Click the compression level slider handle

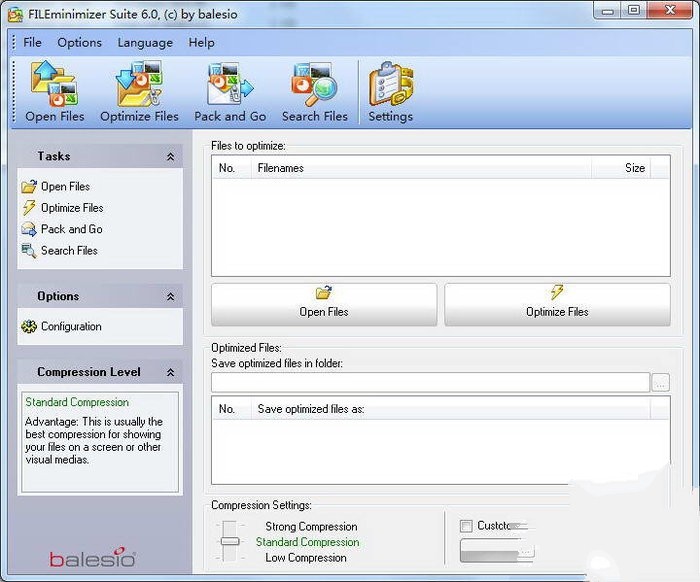coord(230,541)
